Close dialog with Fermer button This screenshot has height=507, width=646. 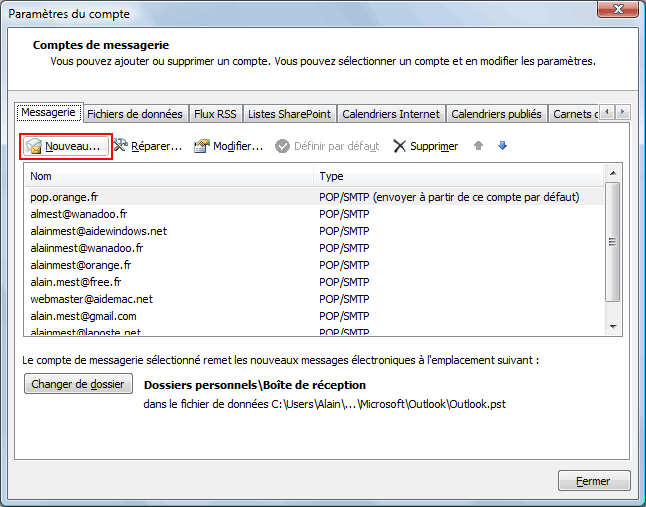[x=594, y=481]
